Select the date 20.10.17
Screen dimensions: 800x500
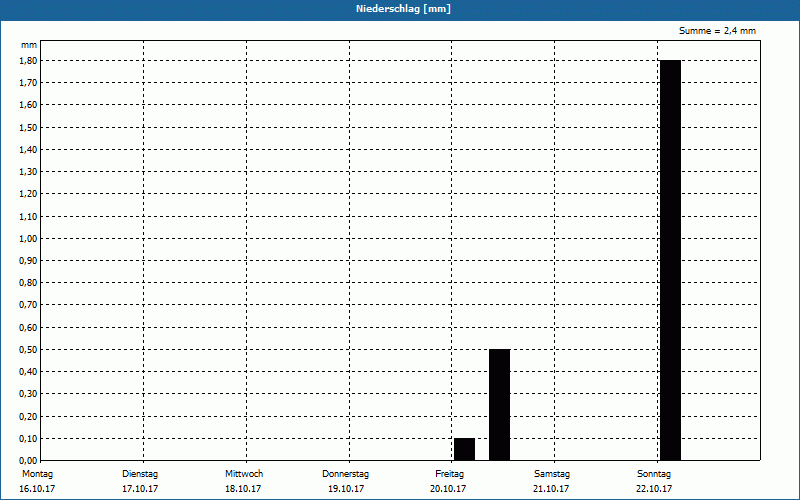point(448,489)
